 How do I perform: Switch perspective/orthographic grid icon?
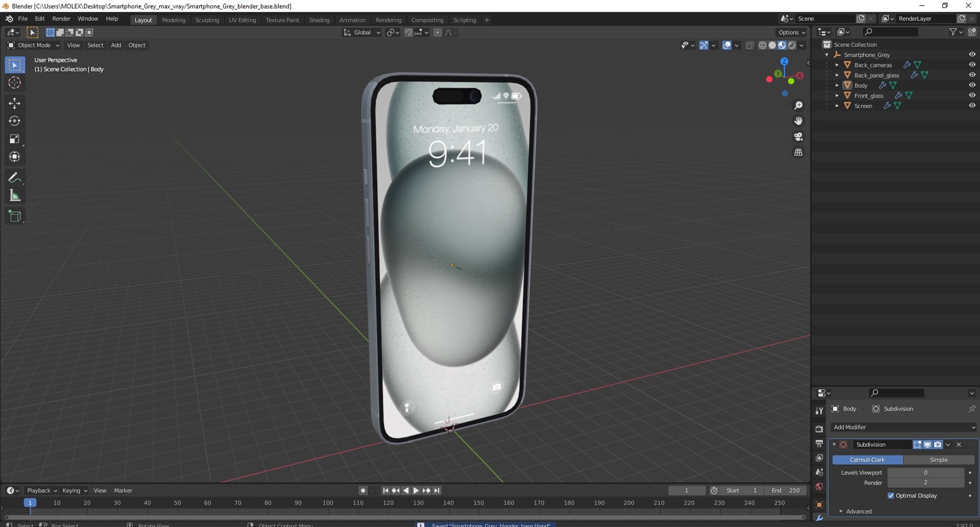click(x=798, y=153)
